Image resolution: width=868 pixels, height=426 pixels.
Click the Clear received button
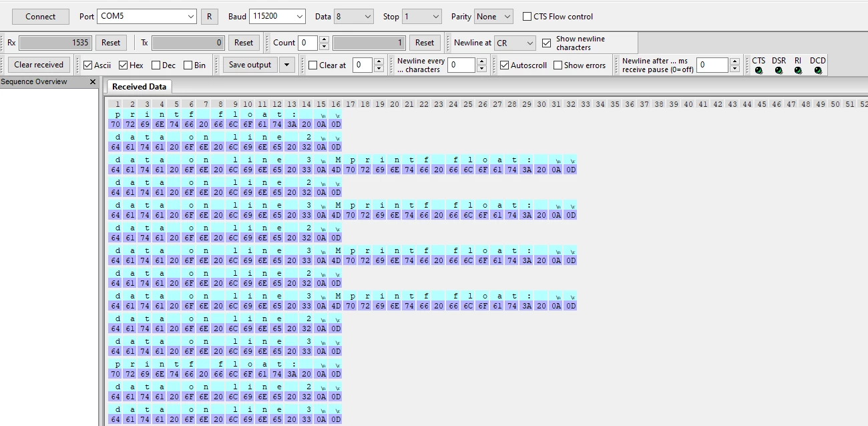[39, 65]
